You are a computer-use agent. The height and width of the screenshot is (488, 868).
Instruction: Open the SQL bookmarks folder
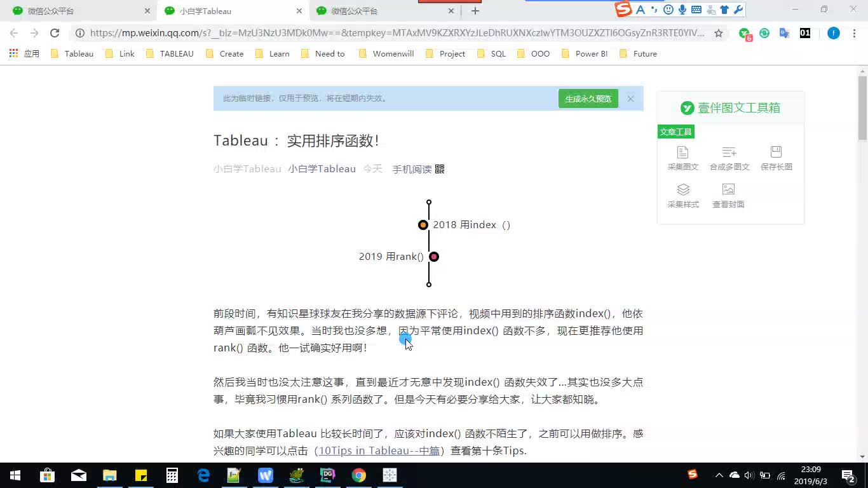491,54
